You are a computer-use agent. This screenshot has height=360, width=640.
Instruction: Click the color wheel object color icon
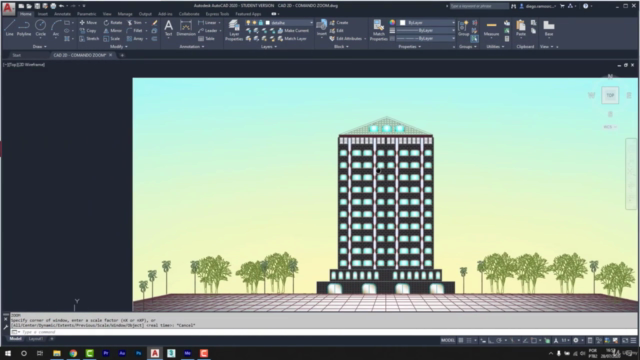(x=392, y=23)
